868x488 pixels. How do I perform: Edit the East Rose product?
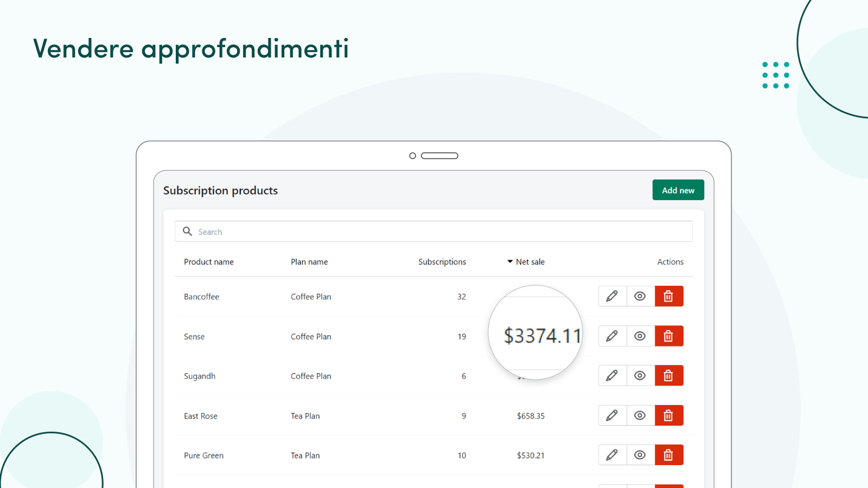point(612,415)
